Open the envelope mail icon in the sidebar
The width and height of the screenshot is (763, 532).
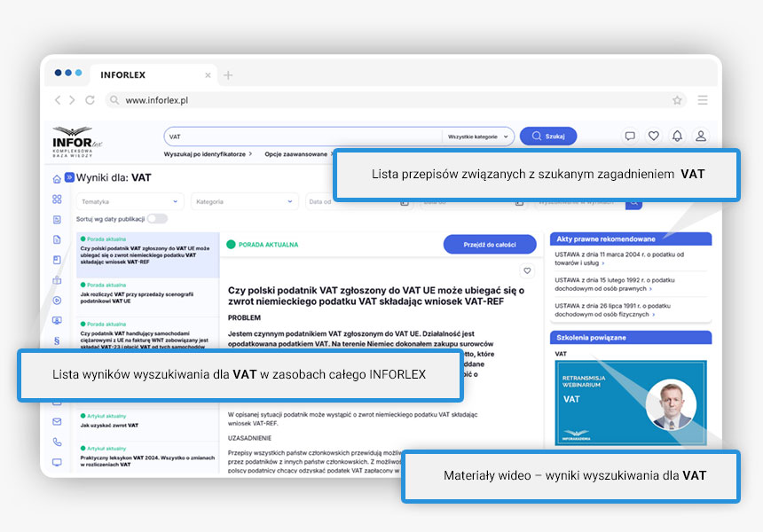(58, 421)
